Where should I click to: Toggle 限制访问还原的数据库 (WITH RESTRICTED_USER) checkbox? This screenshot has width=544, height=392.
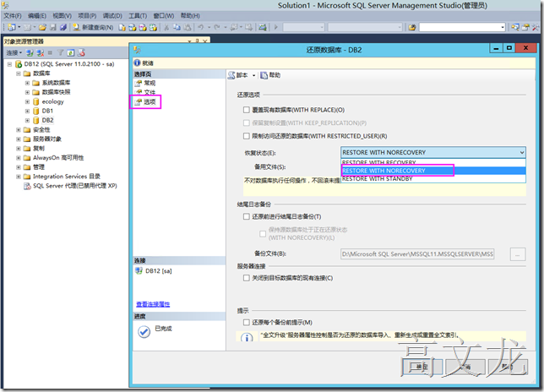pyautogui.click(x=247, y=136)
